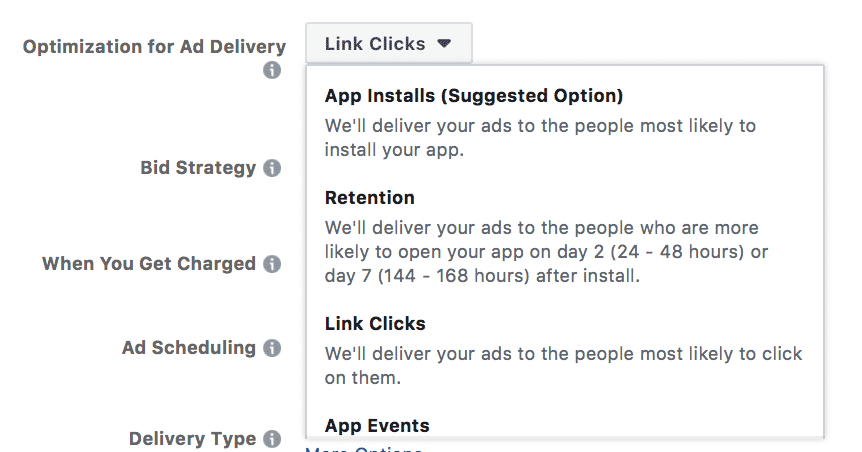This screenshot has height=452, width=862.
Task: Click the Optimization for Ad Delivery label
Action: 154,47
